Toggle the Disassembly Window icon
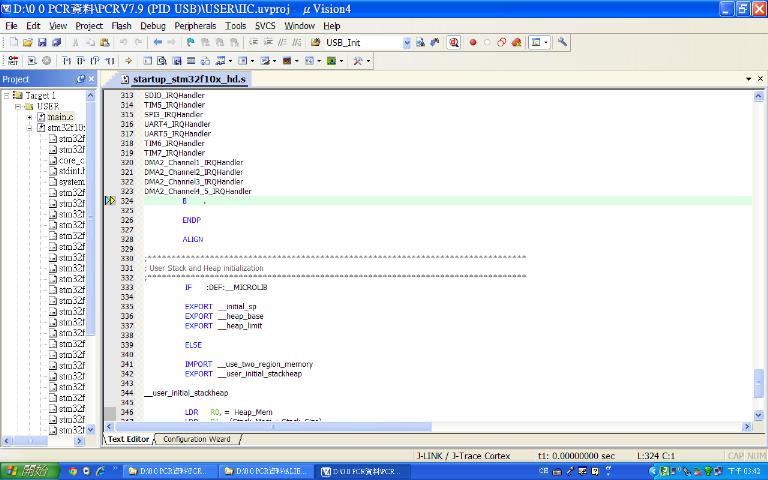Viewport: 768px width, 480px height. [162, 61]
